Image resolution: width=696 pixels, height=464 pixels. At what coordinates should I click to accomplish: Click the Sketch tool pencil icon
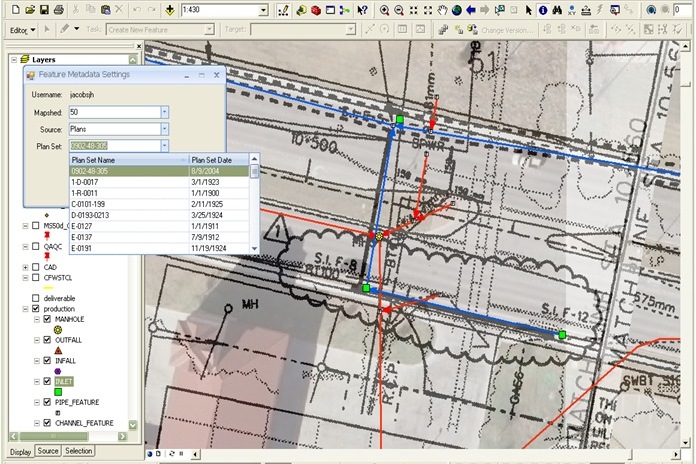(65, 29)
